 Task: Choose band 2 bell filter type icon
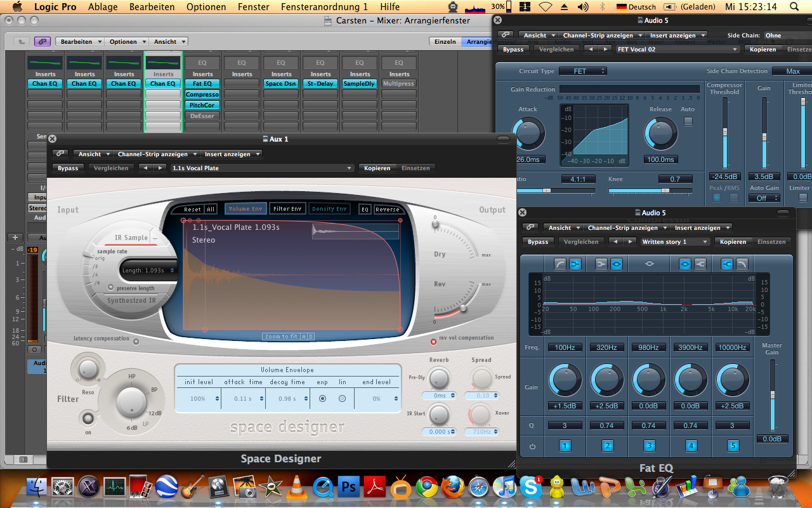coord(616,264)
